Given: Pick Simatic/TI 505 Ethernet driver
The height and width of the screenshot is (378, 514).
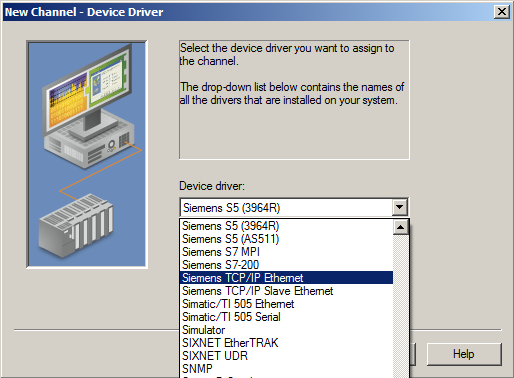Looking at the screenshot, I should coord(287,304).
